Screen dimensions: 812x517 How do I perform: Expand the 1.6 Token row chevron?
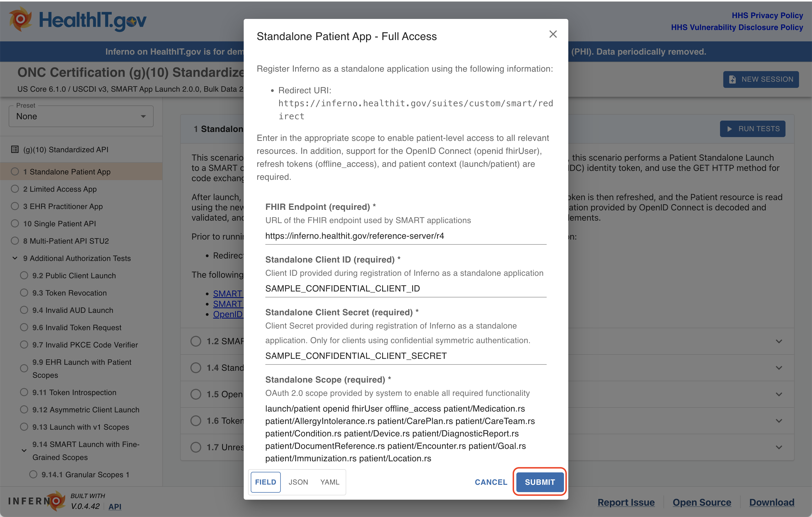pos(779,421)
